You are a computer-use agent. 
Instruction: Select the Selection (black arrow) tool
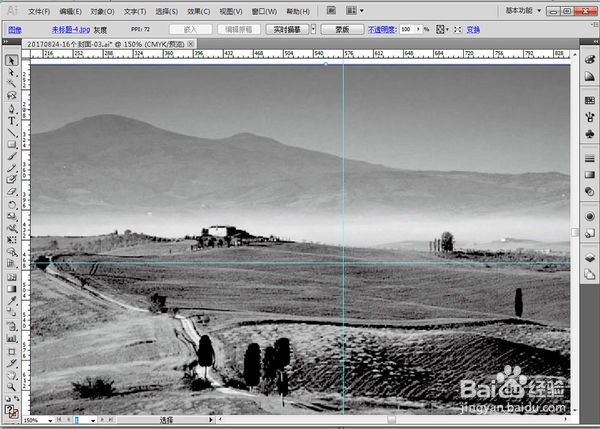tap(11, 60)
